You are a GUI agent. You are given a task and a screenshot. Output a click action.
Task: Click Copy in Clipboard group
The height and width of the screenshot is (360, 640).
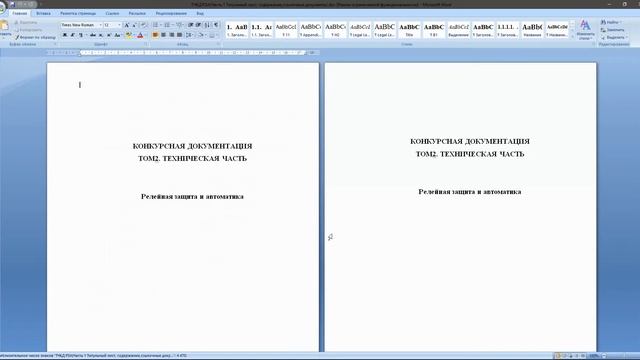[x=30, y=30]
